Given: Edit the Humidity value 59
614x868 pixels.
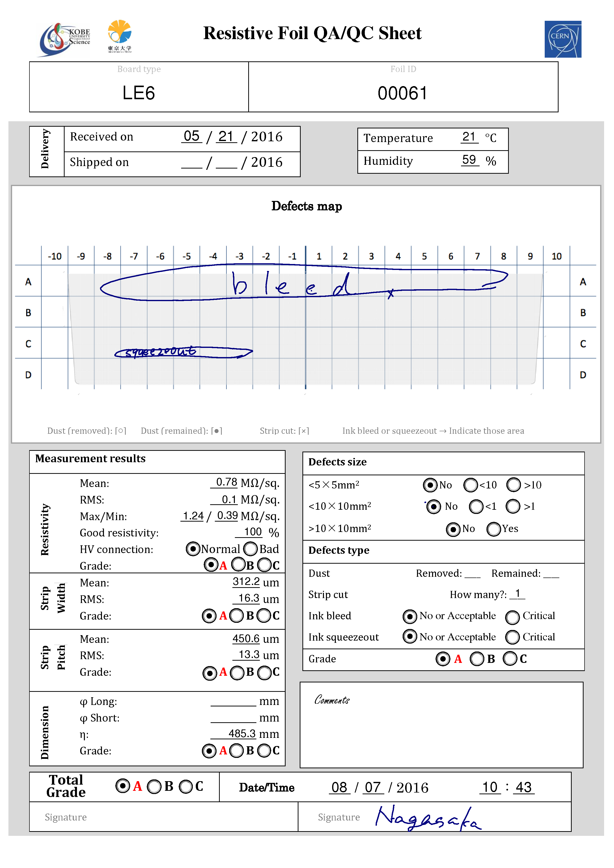Looking at the screenshot, I should [469, 160].
